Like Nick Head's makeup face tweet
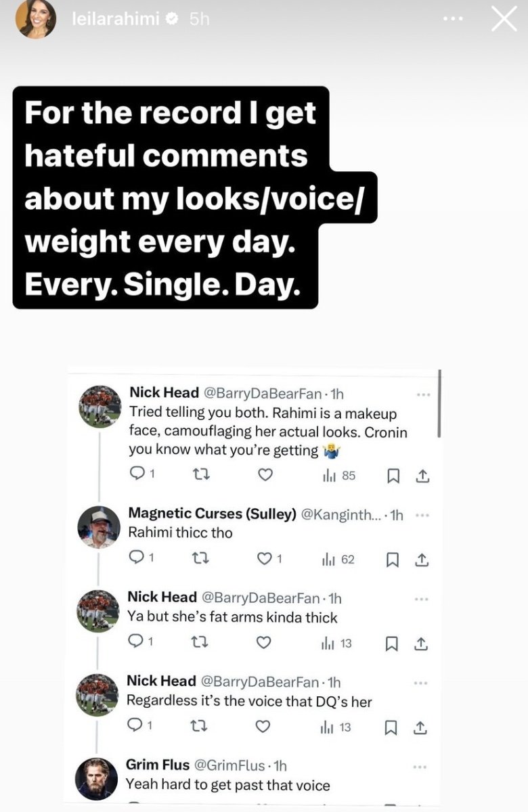 (x=265, y=476)
